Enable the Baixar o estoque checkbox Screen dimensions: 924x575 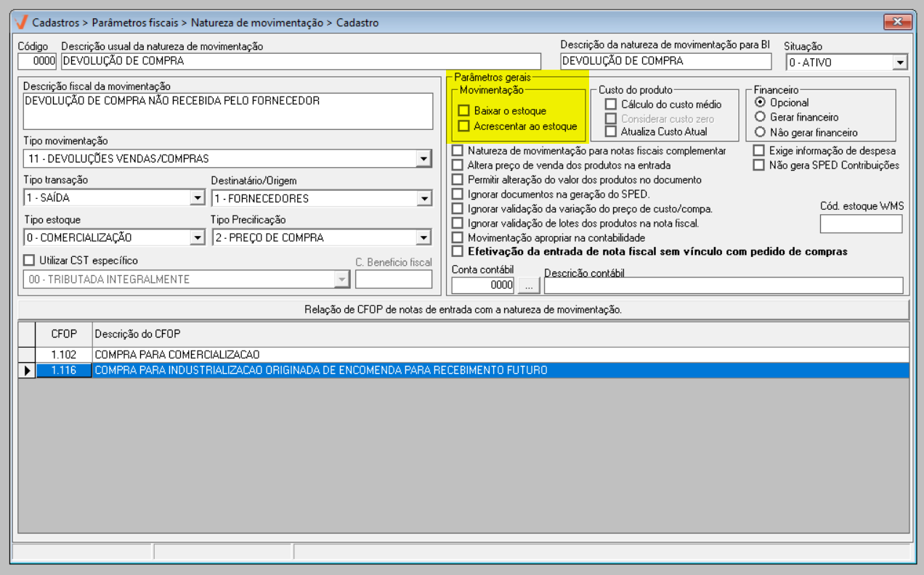pyautogui.click(x=463, y=111)
